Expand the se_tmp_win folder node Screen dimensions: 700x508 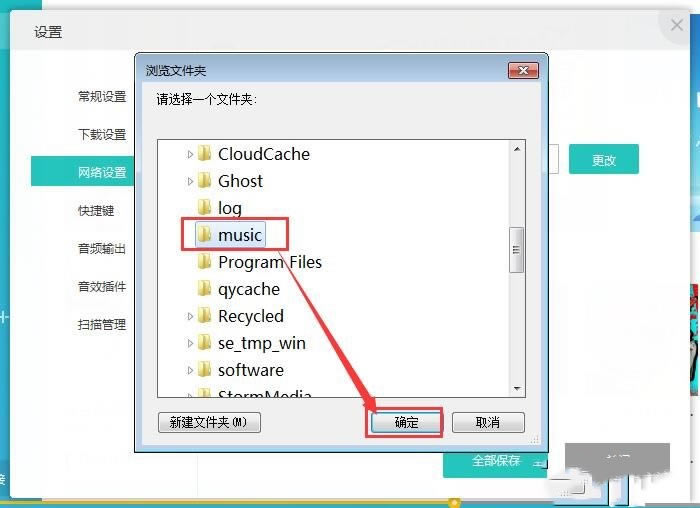click(x=191, y=343)
